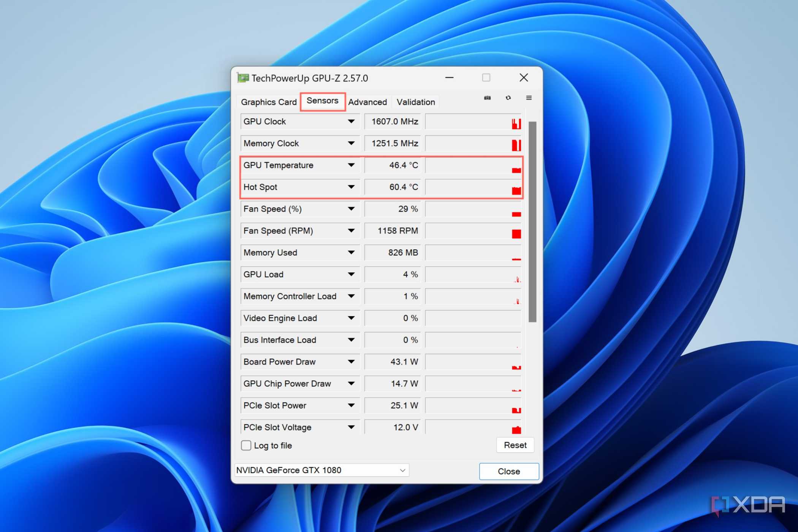
Task: Open the GPU Load dropdown arrow
Action: pos(351,274)
